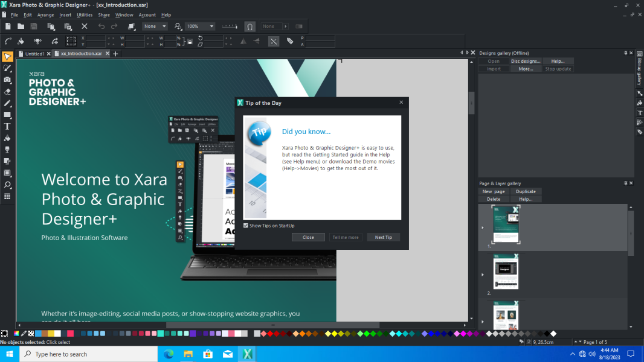The image size is (644, 362).
Task: Open the Arrange menu
Action: click(x=45, y=14)
